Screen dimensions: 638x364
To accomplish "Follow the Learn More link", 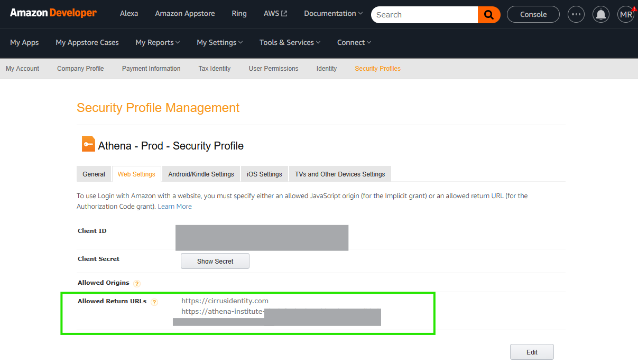I will [x=174, y=207].
